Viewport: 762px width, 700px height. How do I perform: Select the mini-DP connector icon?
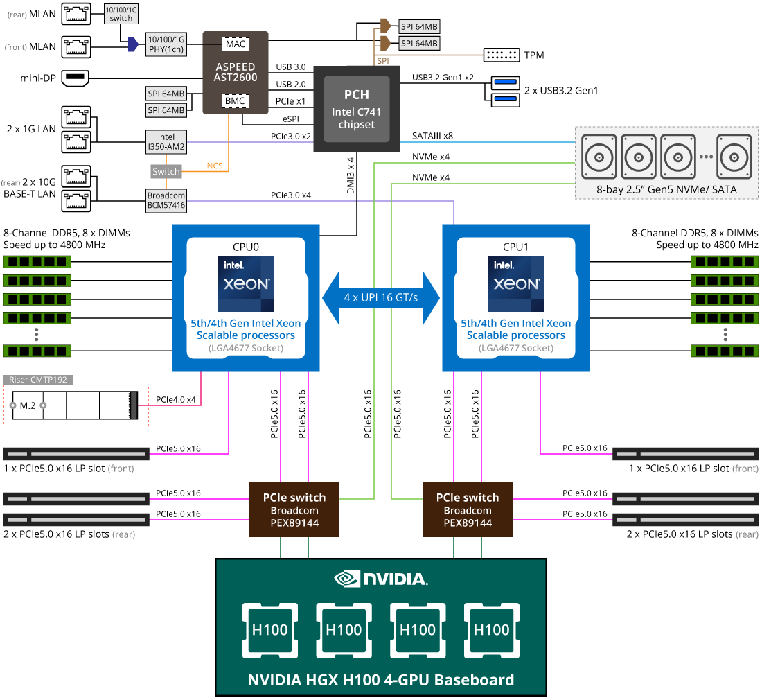[76, 78]
